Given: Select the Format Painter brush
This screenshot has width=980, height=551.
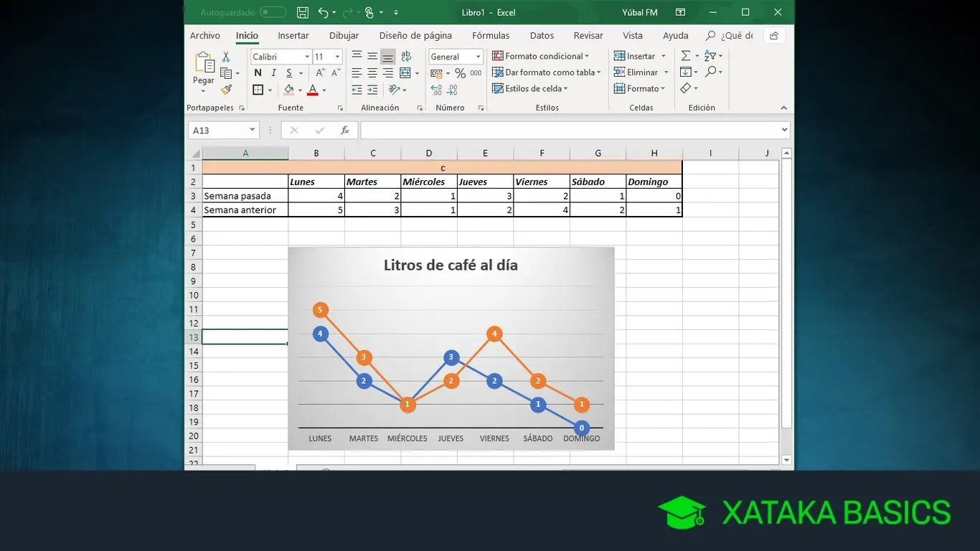Looking at the screenshot, I should pos(226,90).
